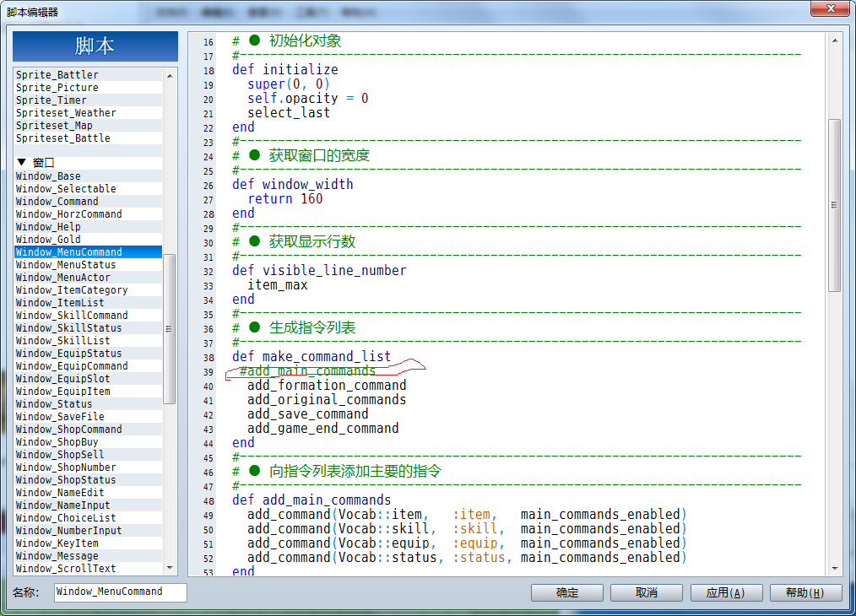Select the Sprite_Battler script
This screenshot has width=856, height=616.
pos(88,75)
